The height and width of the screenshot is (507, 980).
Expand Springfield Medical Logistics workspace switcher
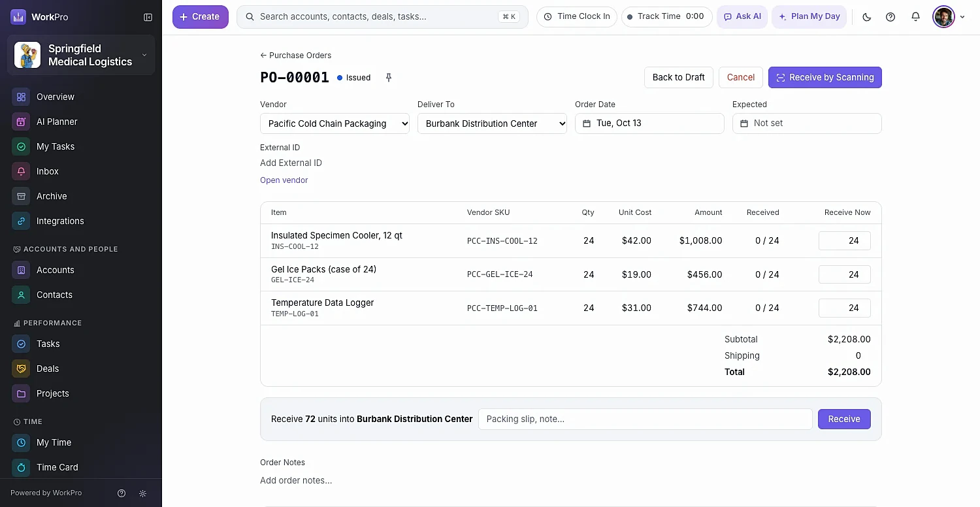coord(144,55)
